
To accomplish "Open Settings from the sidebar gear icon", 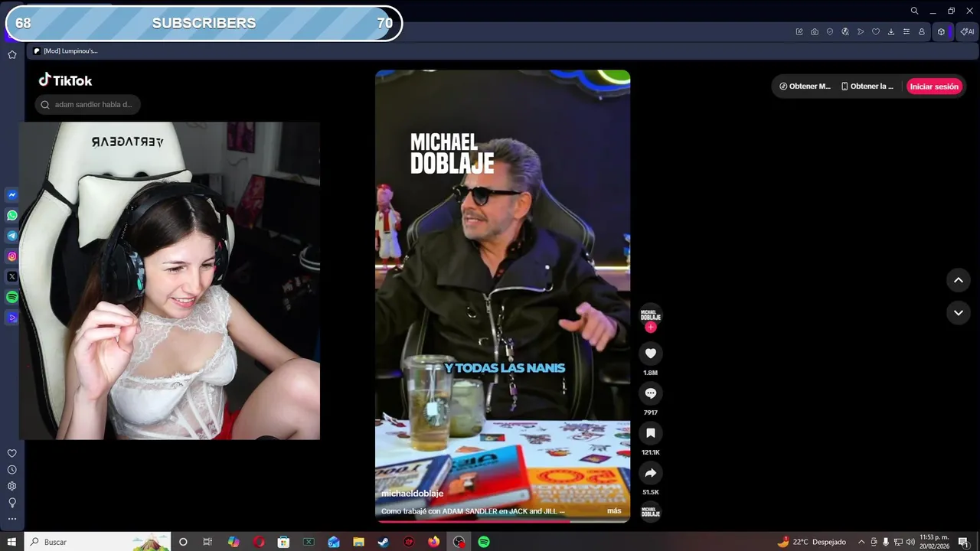I will click(x=12, y=486).
